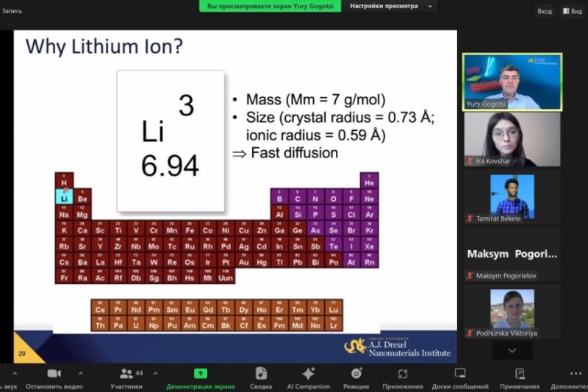Open the More options three-dots icon

pos(576,374)
